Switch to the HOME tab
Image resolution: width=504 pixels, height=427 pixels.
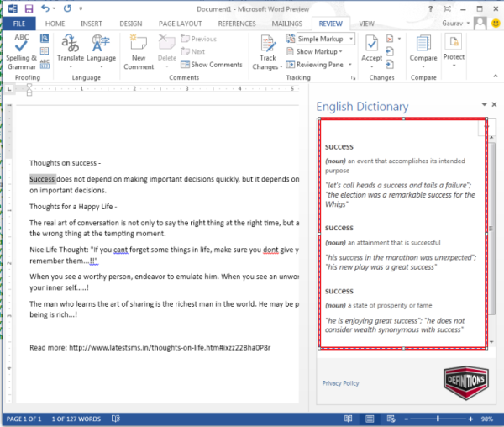click(x=55, y=24)
